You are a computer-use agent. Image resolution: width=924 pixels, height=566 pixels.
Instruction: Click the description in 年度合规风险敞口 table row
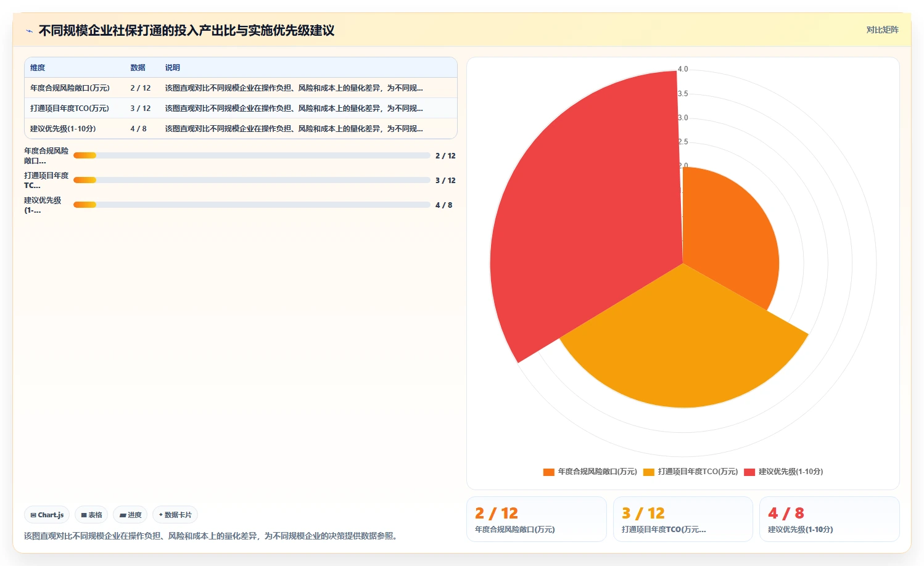294,88
